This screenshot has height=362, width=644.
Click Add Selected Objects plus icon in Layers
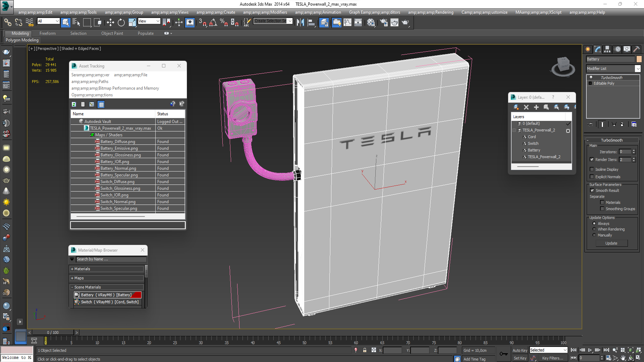coord(536,107)
